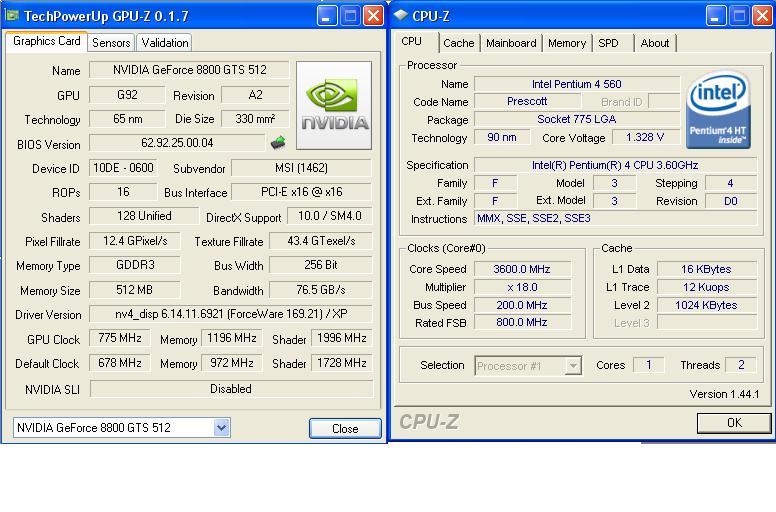The height and width of the screenshot is (512, 776).
Task: Click the Die Size value 330 mm²
Action: pos(255,119)
